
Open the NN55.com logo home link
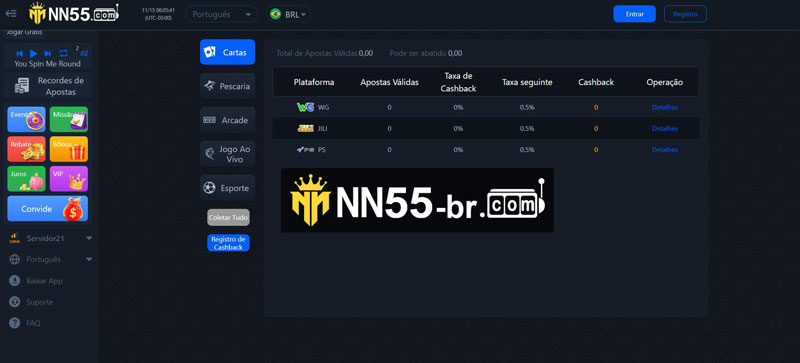tap(74, 14)
